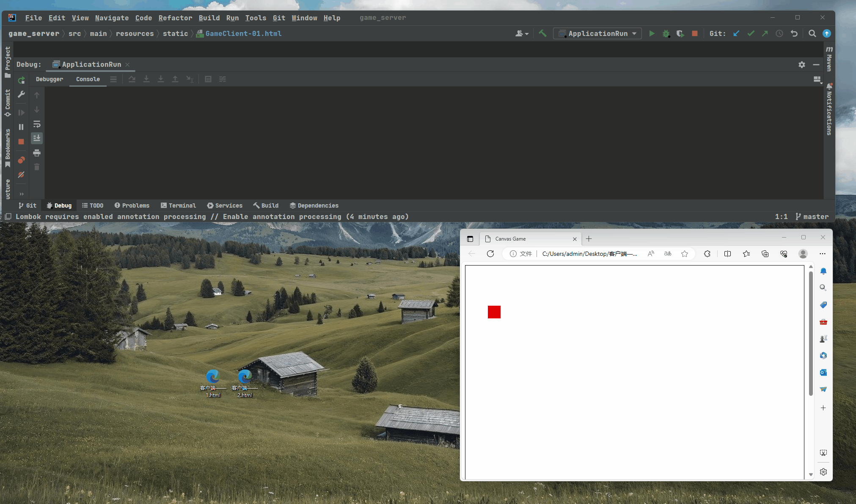Click the Mute Breakpoints icon
This screenshot has width=856, height=504.
click(x=21, y=175)
